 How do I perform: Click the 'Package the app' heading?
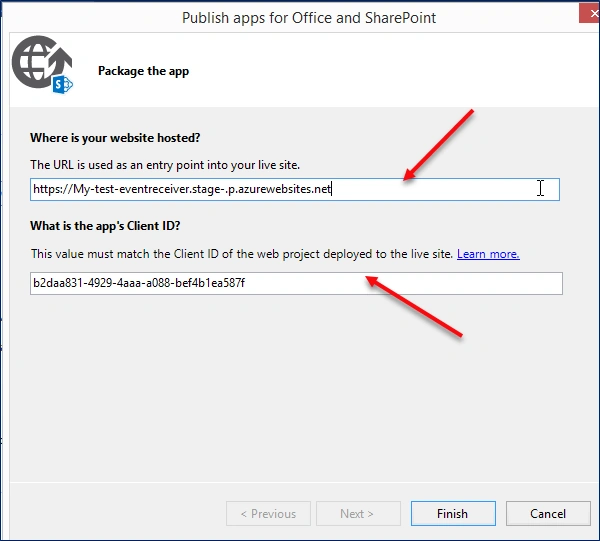[x=143, y=71]
